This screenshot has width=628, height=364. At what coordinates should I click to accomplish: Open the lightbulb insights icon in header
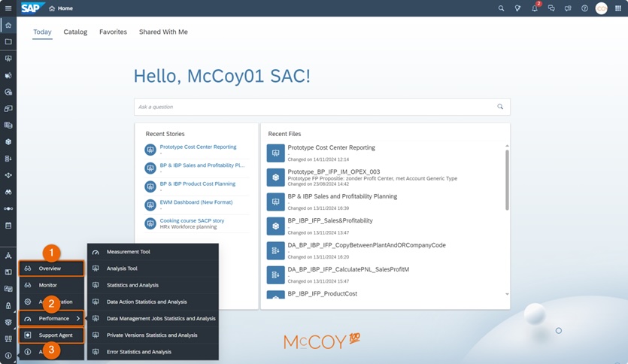click(x=518, y=8)
